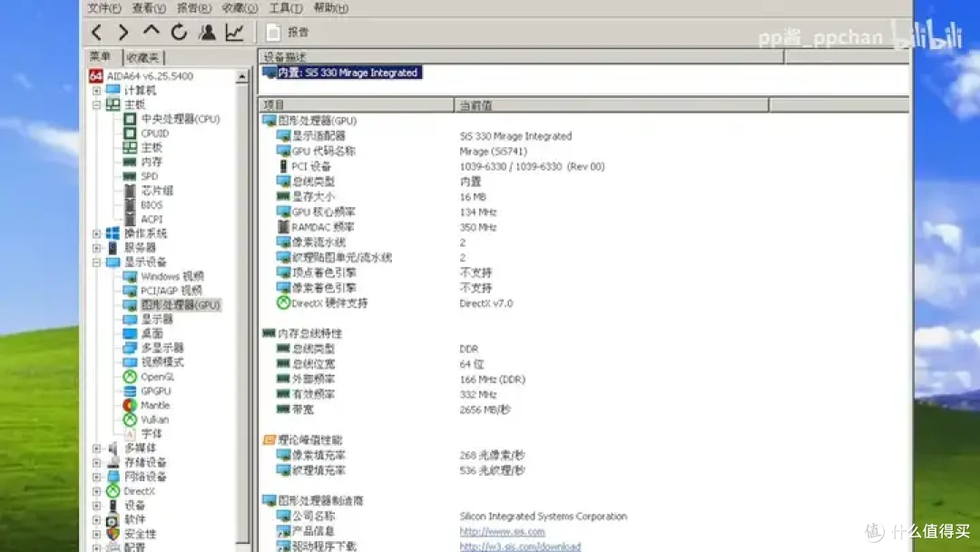980x552 pixels.
Task: Click tree panel scroll up arrow
Action: coord(242,76)
